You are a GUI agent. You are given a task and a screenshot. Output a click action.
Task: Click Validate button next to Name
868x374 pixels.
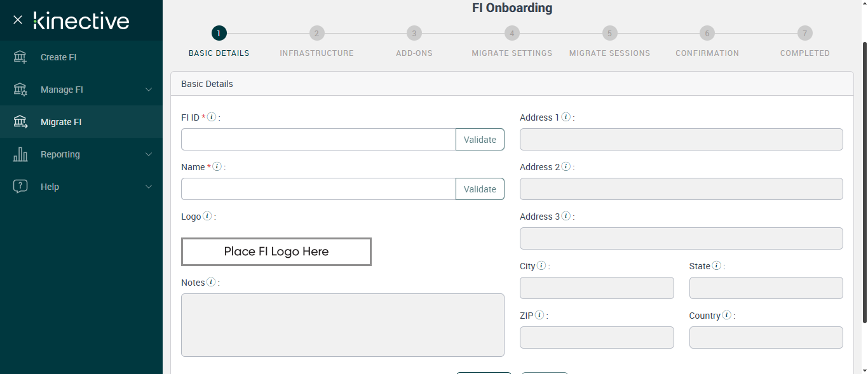(x=480, y=189)
